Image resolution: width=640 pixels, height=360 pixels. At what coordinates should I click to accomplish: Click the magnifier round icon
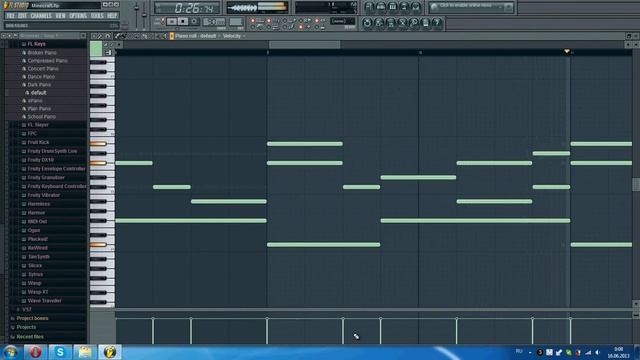pos(413,23)
